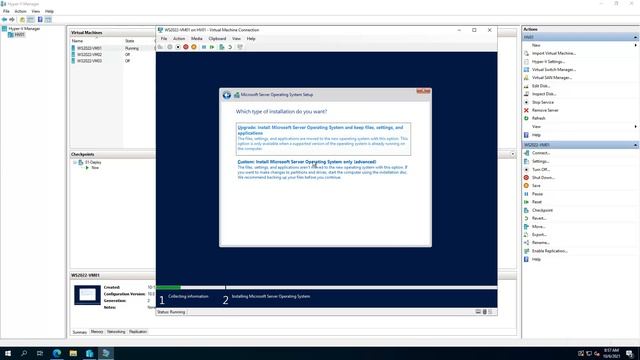The height and width of the screenshot is (360, 640).
Task: Open View menu in Virtual Machine Connection
Action: point(236,39)
